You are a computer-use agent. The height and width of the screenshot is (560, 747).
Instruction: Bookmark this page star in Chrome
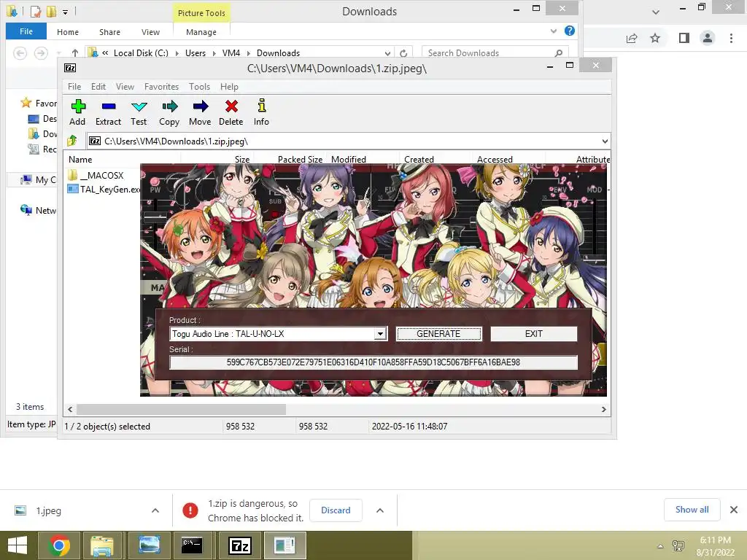click(655, 38)
